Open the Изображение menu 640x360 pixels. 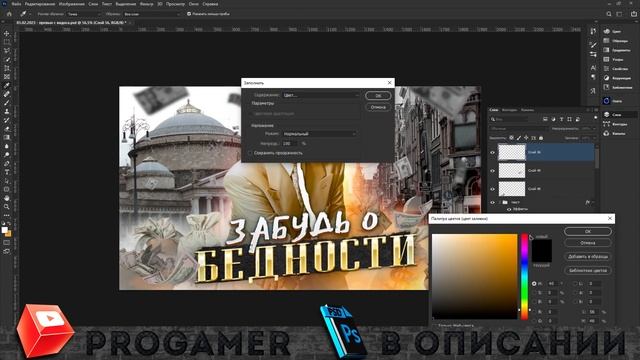point(71,4)
